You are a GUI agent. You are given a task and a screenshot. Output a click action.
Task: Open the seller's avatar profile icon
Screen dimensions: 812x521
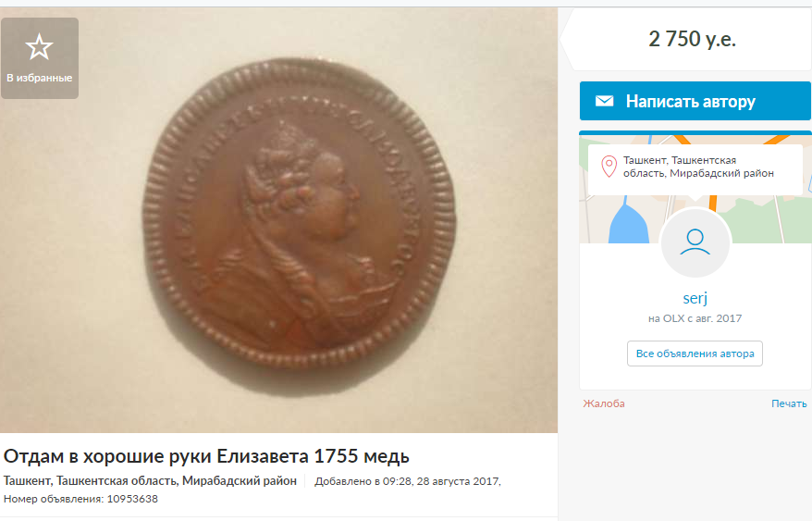tap(695, 242)
